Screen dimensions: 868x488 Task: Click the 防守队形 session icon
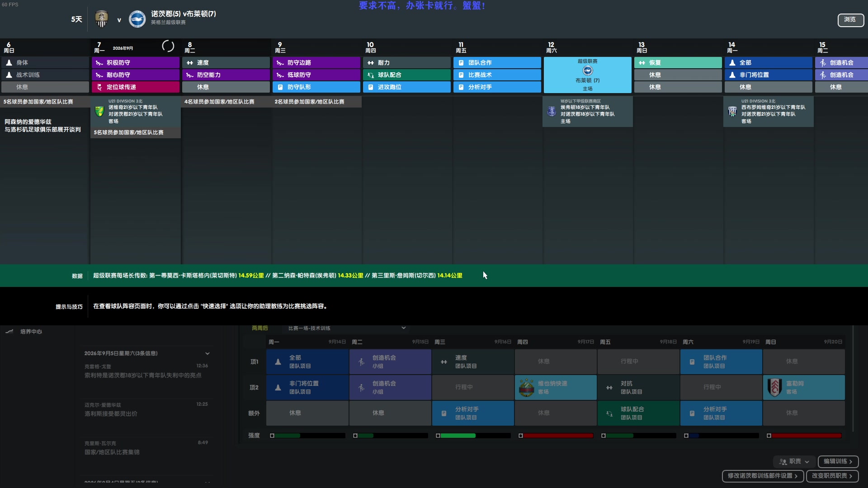pos(280,87)
